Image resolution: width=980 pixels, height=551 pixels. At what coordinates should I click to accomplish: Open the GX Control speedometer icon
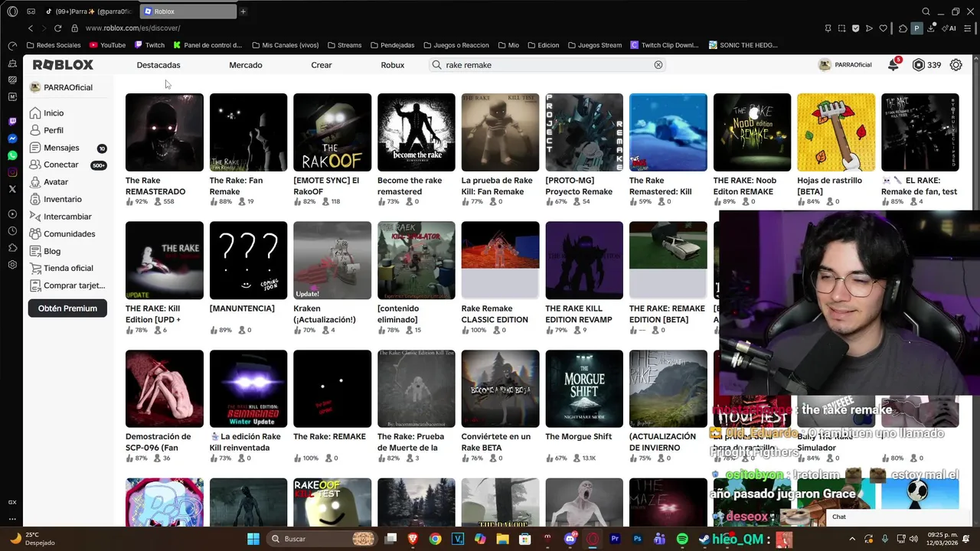[12, 46]
